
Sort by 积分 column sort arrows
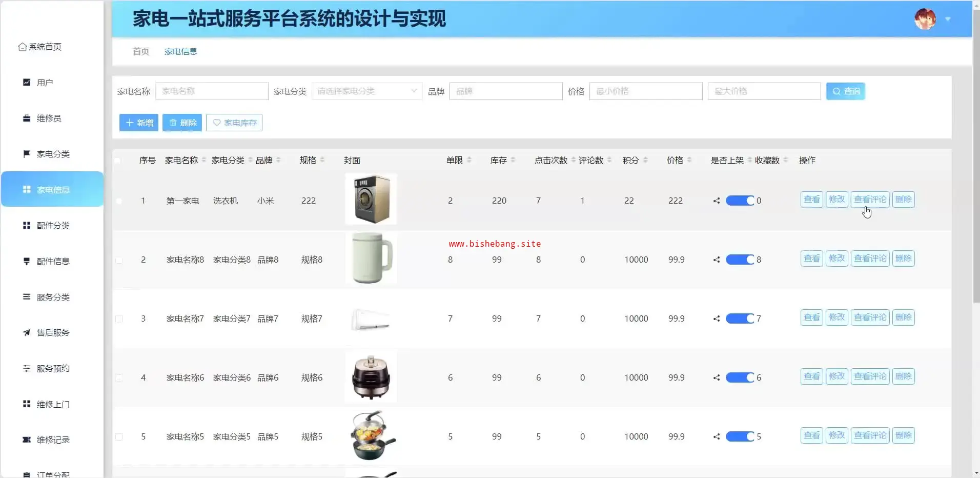point(645,160)
